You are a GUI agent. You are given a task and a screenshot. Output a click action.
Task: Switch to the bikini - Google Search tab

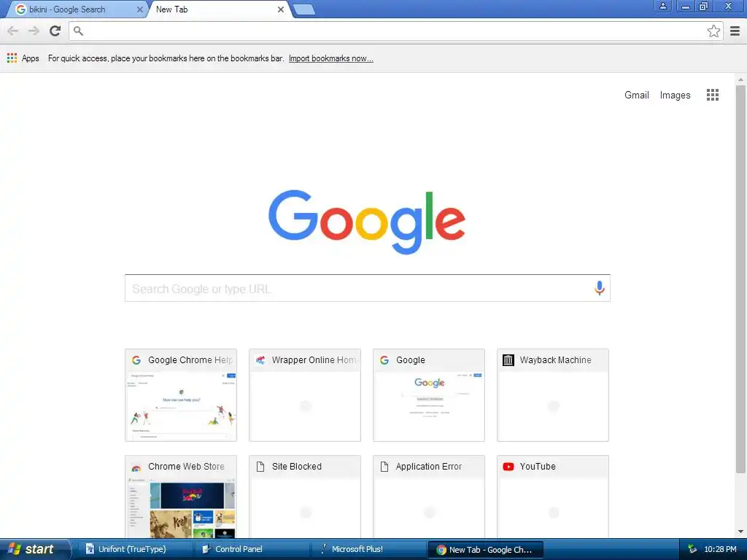point(79,9)
